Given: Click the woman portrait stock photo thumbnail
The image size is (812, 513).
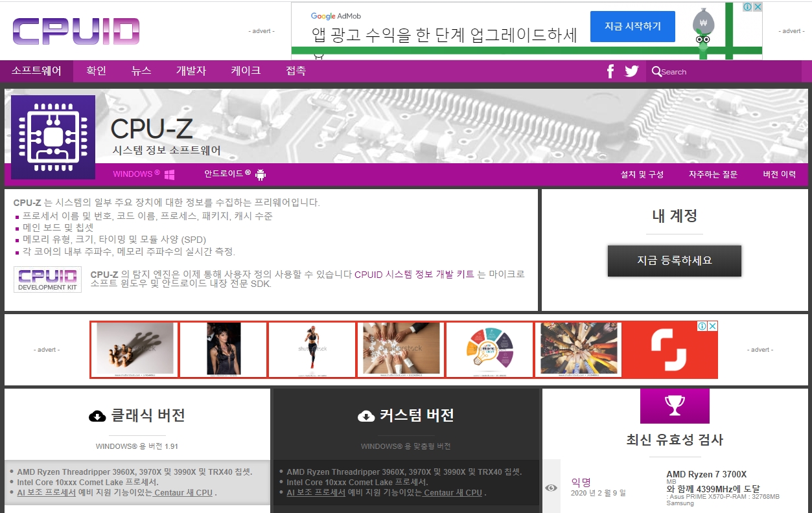Looking at the screenshot, I should (224, 350).
